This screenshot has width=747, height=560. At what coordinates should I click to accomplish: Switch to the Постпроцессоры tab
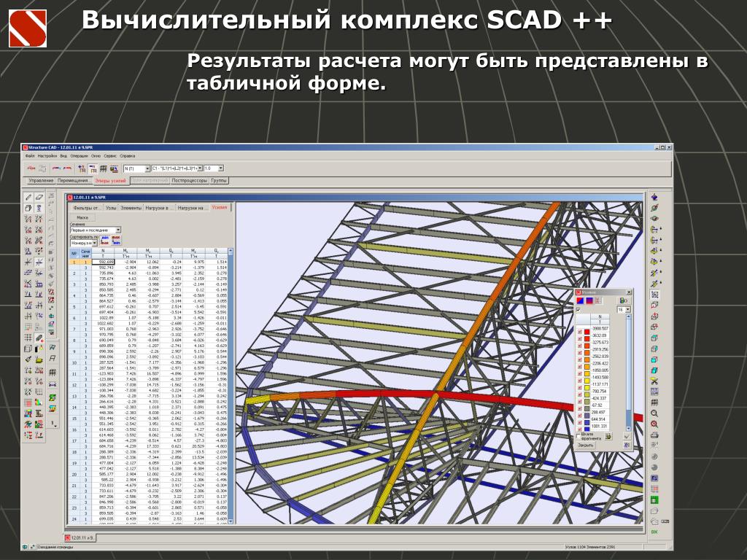(189, 181)
